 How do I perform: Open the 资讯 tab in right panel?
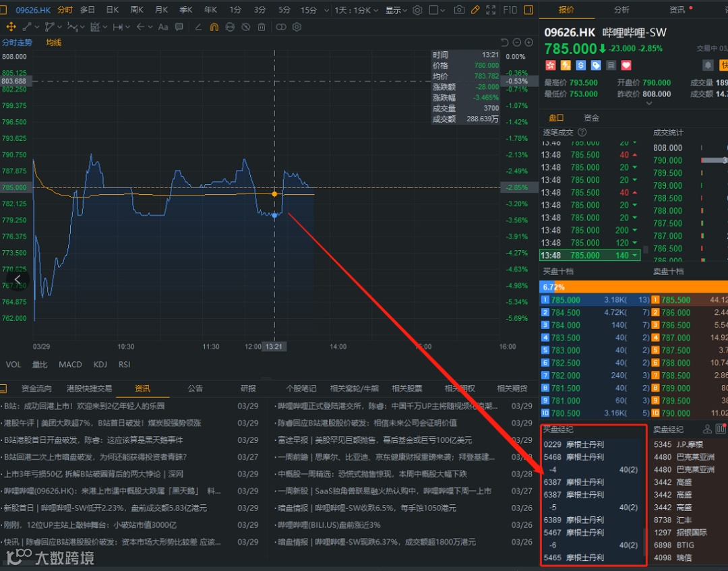[677, 9]
